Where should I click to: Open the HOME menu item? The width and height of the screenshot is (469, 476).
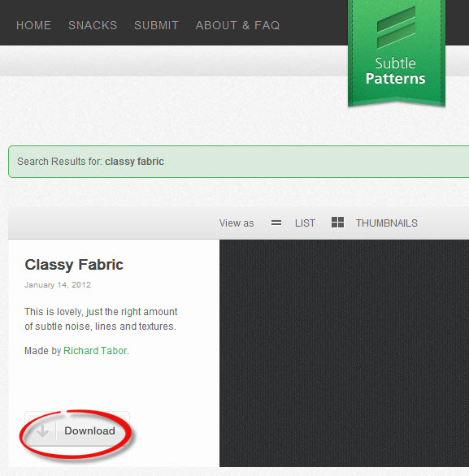pos(33,25)
